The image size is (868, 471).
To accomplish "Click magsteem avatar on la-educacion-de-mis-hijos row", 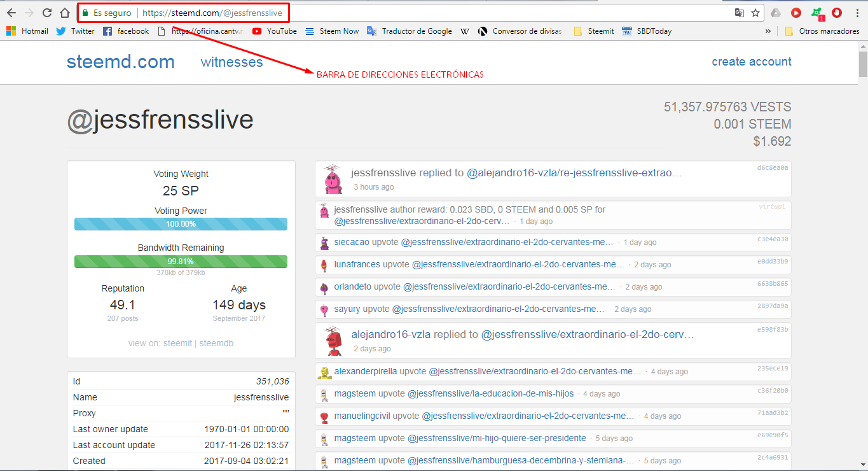I will 324,394.
